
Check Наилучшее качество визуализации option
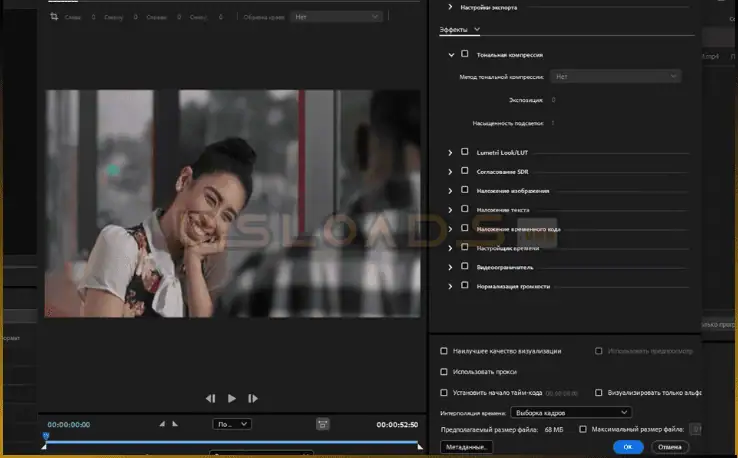(x=443, y=351)
